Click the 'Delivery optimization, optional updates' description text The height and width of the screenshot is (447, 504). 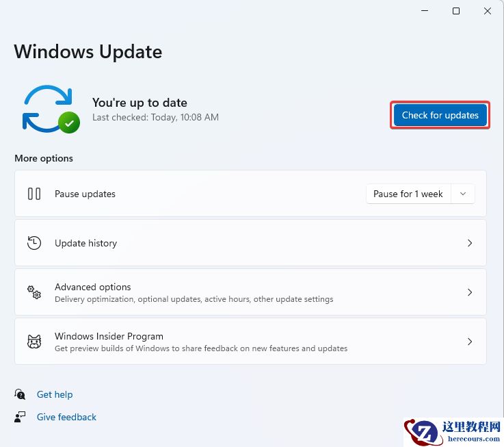[194, 299]
